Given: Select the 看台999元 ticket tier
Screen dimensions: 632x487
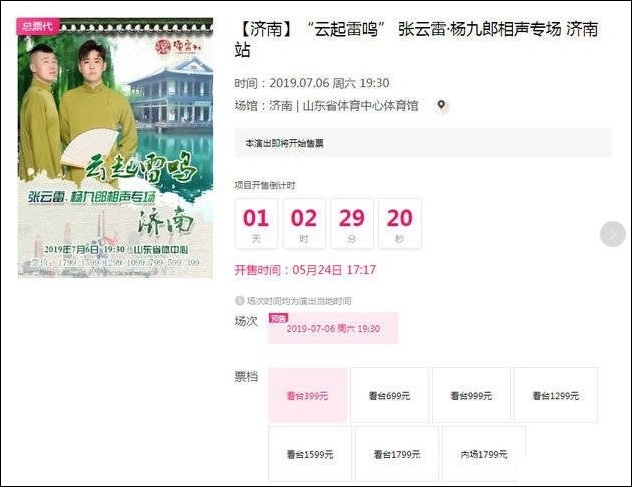Looking at the screenshot, I should pyautogui.click(x=471, y=395).
